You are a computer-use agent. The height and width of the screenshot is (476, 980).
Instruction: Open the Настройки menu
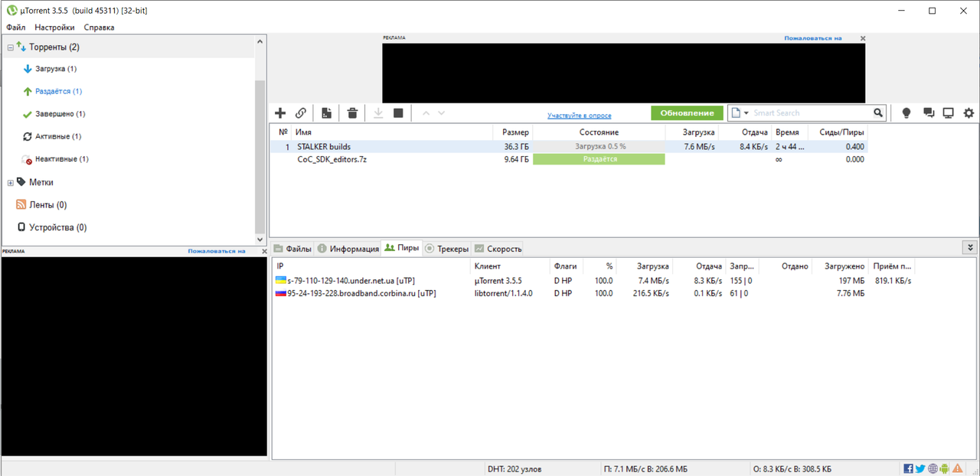point(54,27)
